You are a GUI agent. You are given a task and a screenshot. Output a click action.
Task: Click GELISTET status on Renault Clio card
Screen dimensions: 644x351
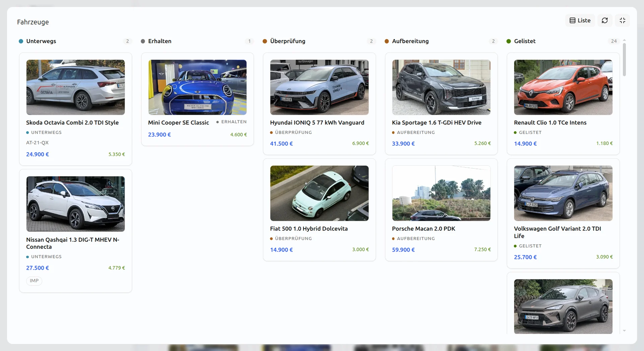[528, 133]
